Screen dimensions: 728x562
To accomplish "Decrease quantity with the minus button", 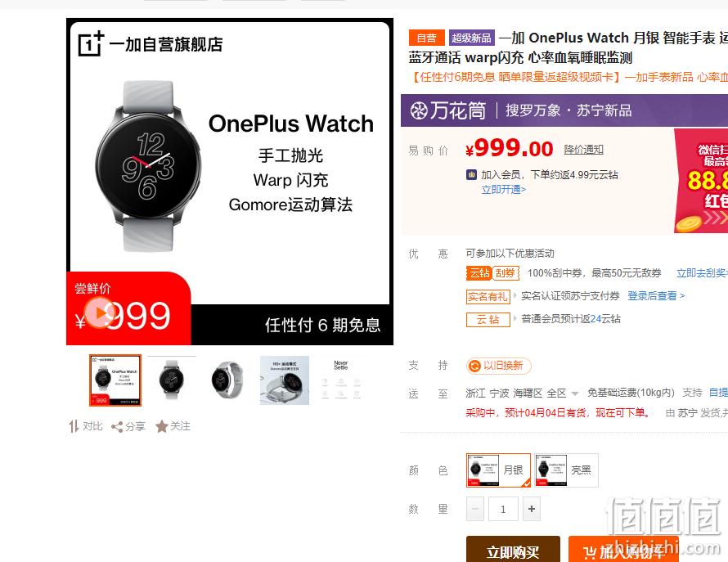I will pyautogui.click(x=475, y=509).
